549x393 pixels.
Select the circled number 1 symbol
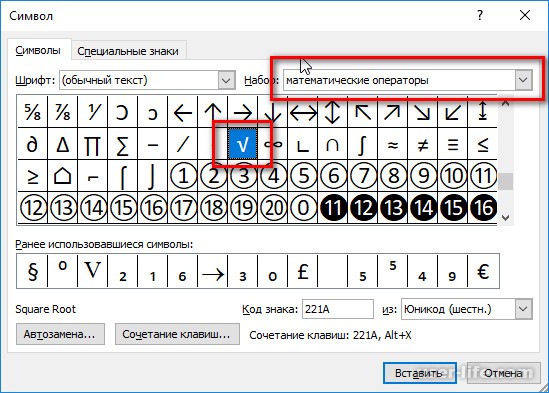[x=182, y=176]
